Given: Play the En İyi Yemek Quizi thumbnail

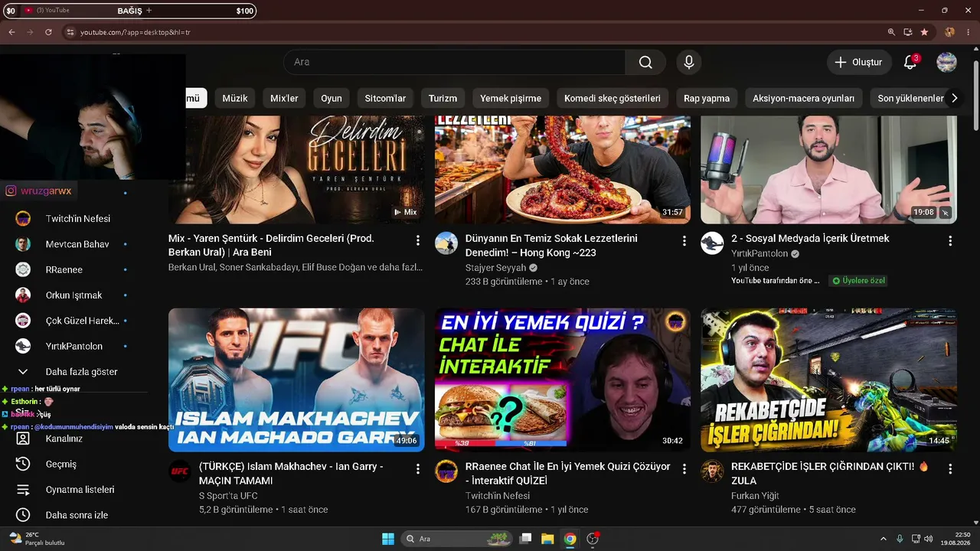Looking at the screenshot, I should (563, 380).
